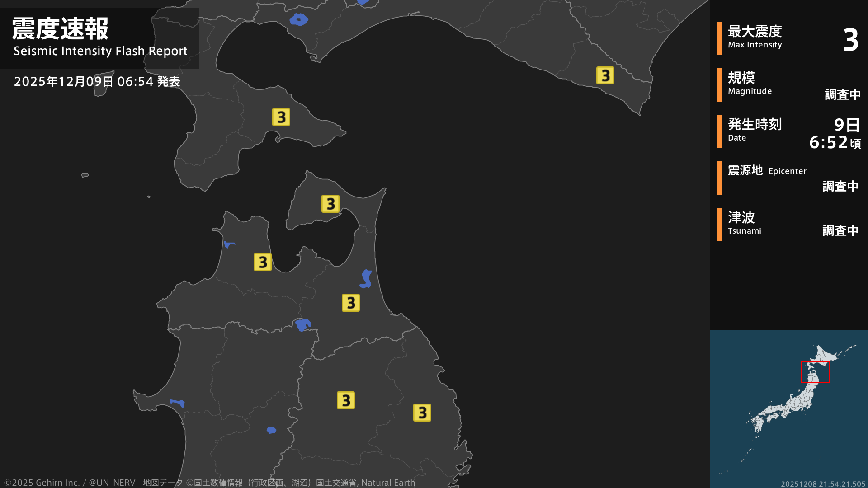The width and height of the screenshot is (868, 488).
Task: Click the intensity 3 marker in eastern Hokkaido
Action: click(x=605, y=75)
